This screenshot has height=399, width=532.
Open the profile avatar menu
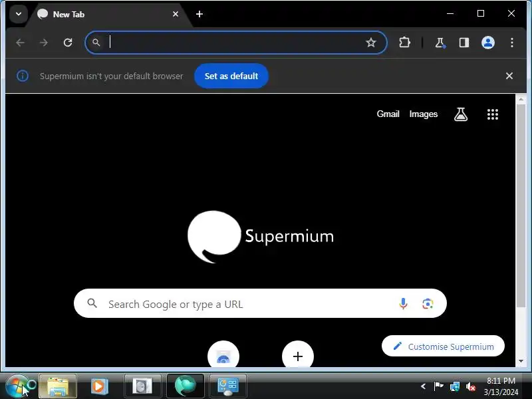click(488, 43)
